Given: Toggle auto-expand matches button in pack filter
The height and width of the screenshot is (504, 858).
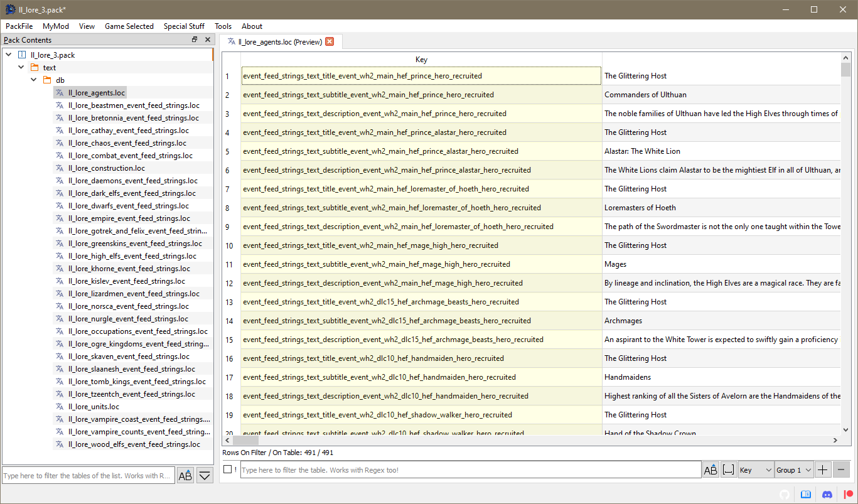Looking at the screenshot, I should 205,476.
